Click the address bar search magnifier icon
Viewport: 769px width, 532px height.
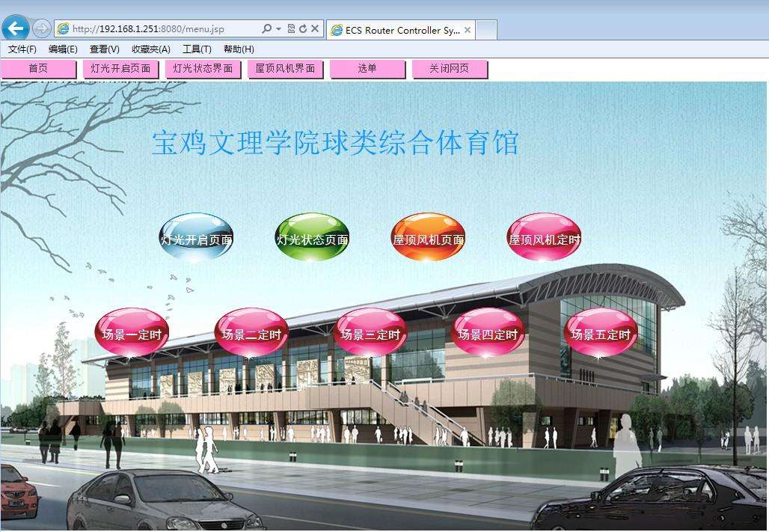[267, 29]
